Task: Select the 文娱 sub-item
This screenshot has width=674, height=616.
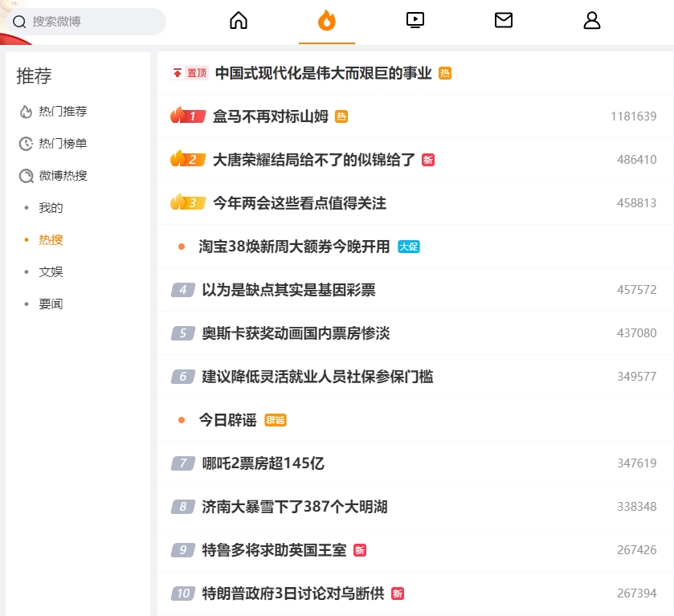Action: 51,271
